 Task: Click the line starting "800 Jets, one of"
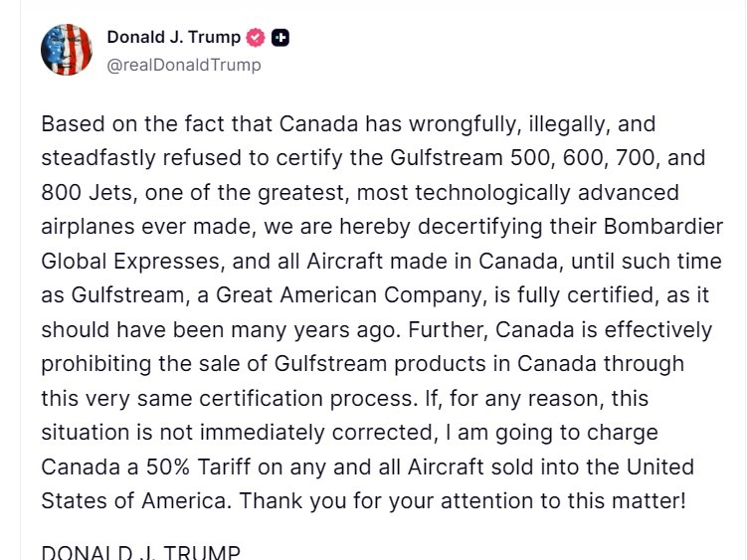pos(360,193)
